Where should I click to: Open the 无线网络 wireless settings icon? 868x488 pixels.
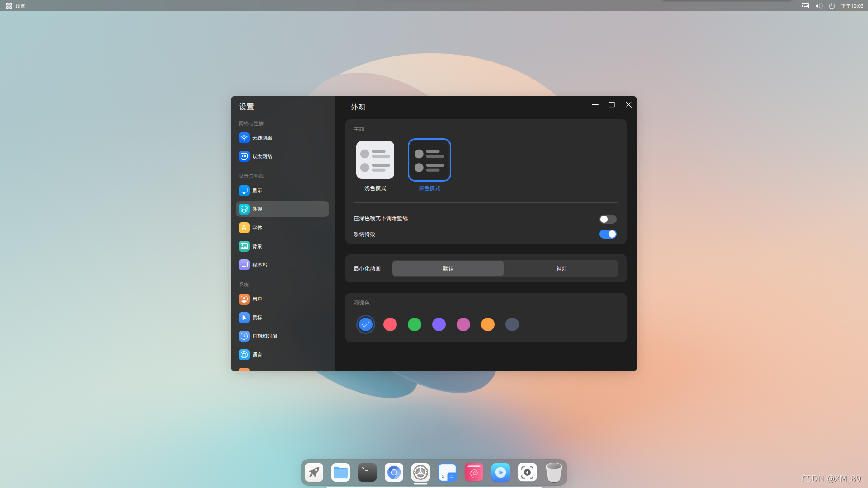[x=244, y=138]
